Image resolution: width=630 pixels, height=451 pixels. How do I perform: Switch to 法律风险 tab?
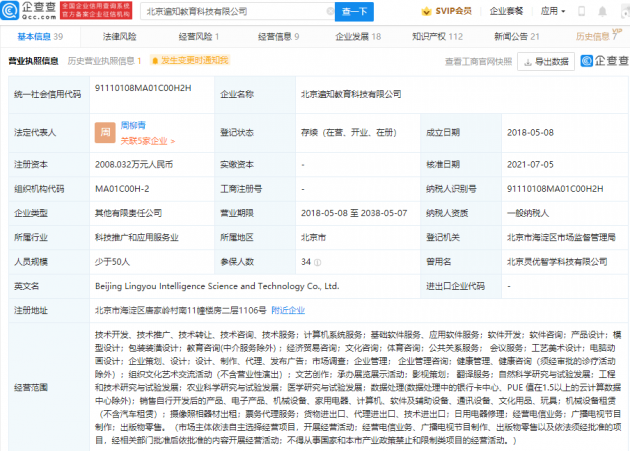(x=119, y=37)
